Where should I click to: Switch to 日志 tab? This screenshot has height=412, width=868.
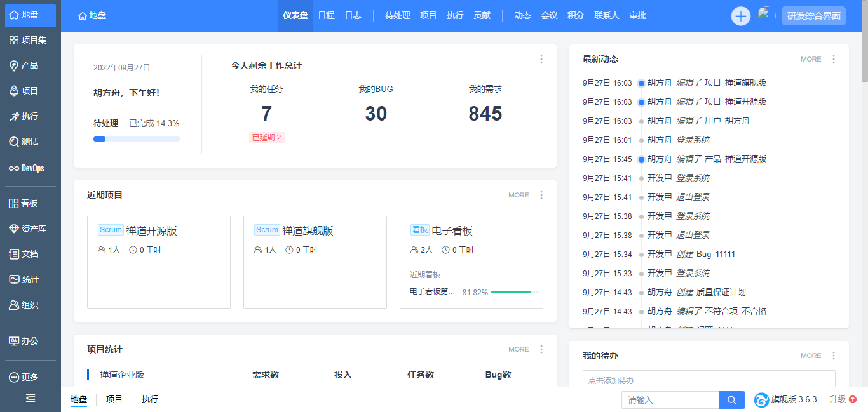[353, 16]
